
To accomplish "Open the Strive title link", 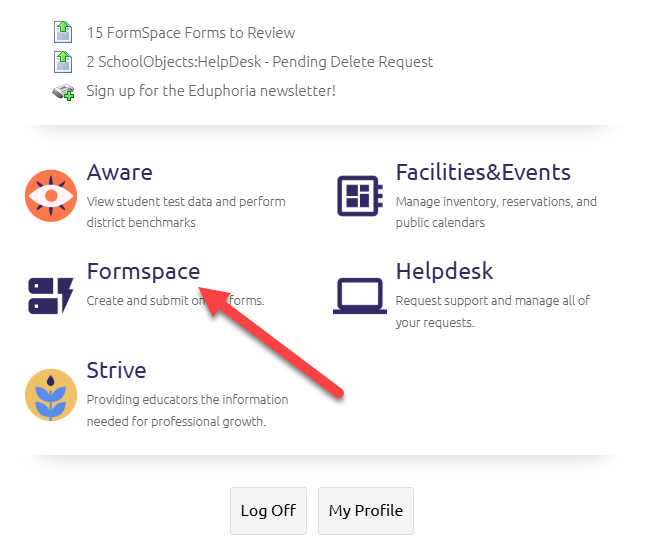I will 116,370.
